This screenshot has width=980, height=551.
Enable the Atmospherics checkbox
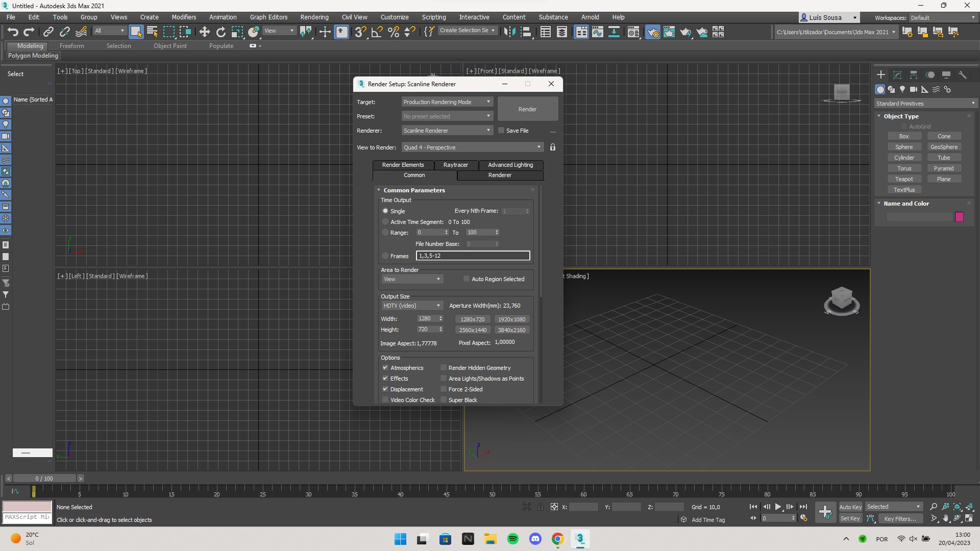pos(386,367)
